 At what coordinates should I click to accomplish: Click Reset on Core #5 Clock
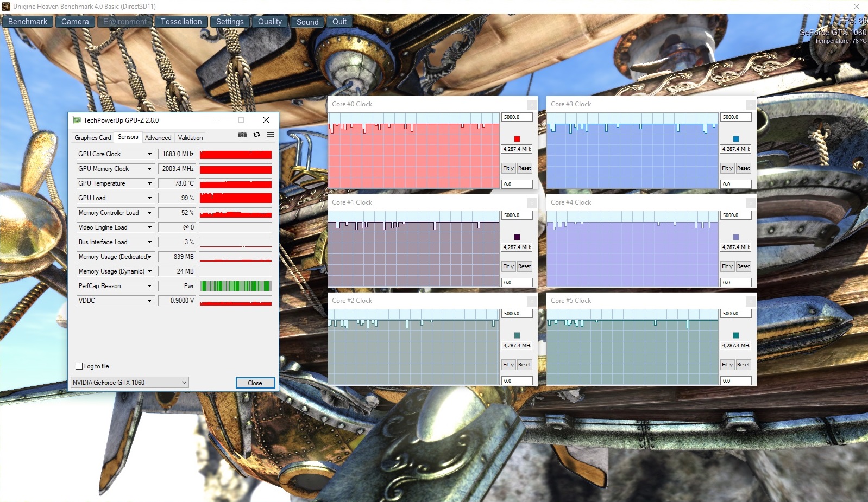click(x=744, y=365)
